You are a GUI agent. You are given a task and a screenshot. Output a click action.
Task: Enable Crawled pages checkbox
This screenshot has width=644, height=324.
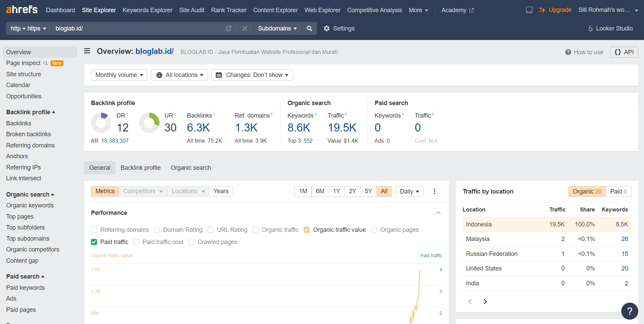coord(191,242)
